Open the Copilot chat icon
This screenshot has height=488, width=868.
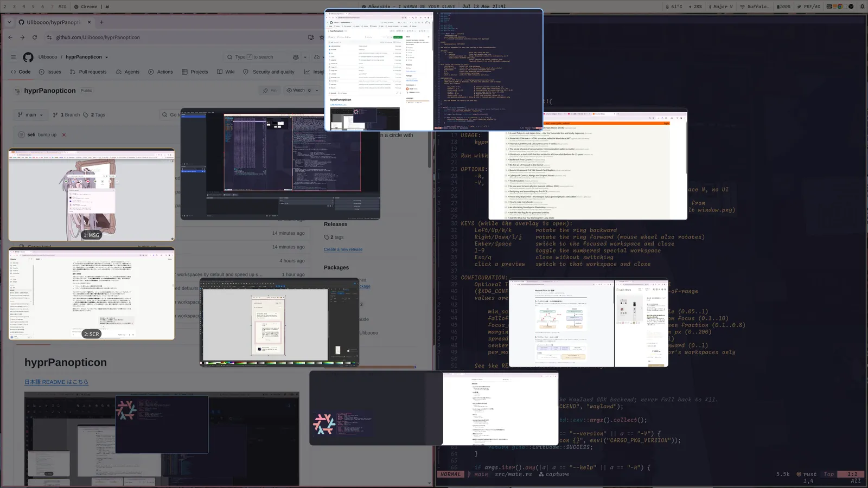(x=296, y=57)
